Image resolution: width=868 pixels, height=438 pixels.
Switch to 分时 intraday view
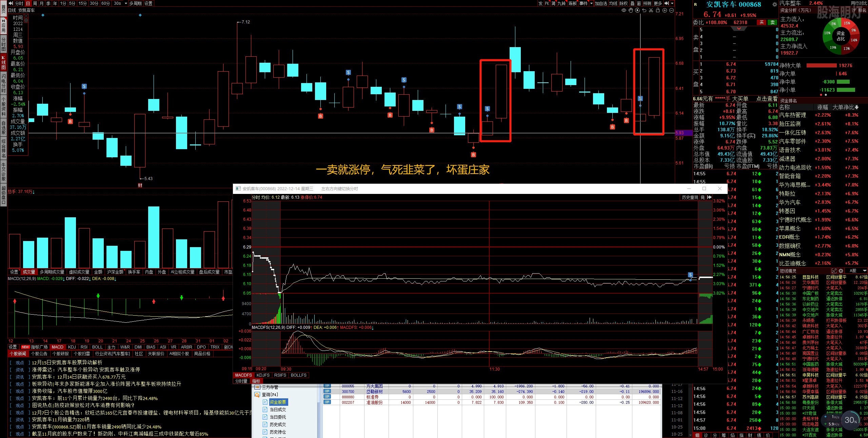pos(19,3)
